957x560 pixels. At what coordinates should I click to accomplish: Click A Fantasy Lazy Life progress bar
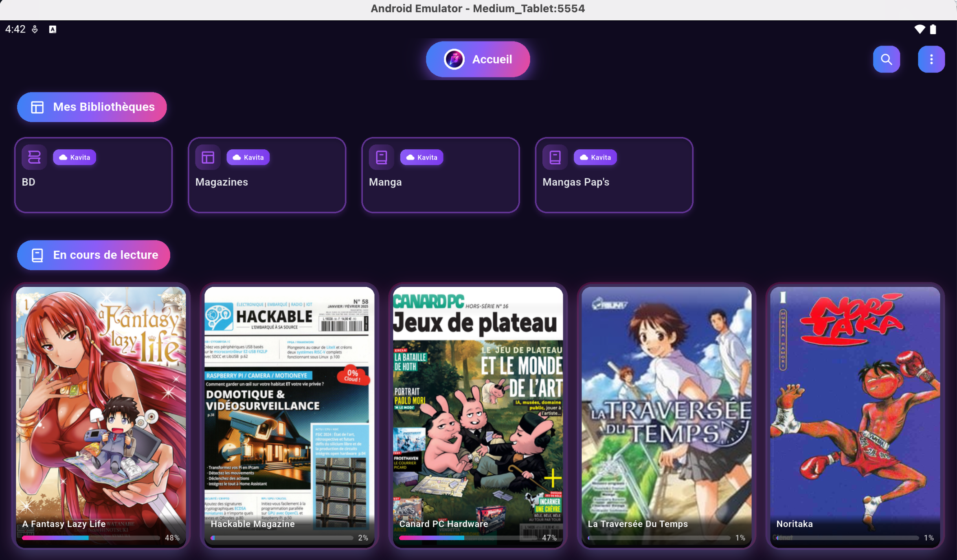91,538
